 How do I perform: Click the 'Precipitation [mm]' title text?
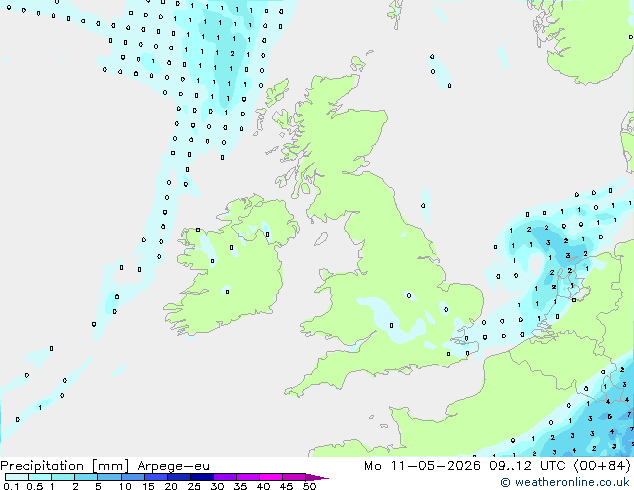coord(65,466)
